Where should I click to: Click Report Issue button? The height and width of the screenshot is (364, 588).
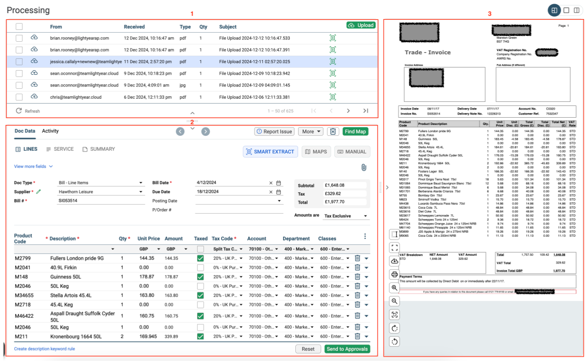pyautogui.click(x=274, y=131)
